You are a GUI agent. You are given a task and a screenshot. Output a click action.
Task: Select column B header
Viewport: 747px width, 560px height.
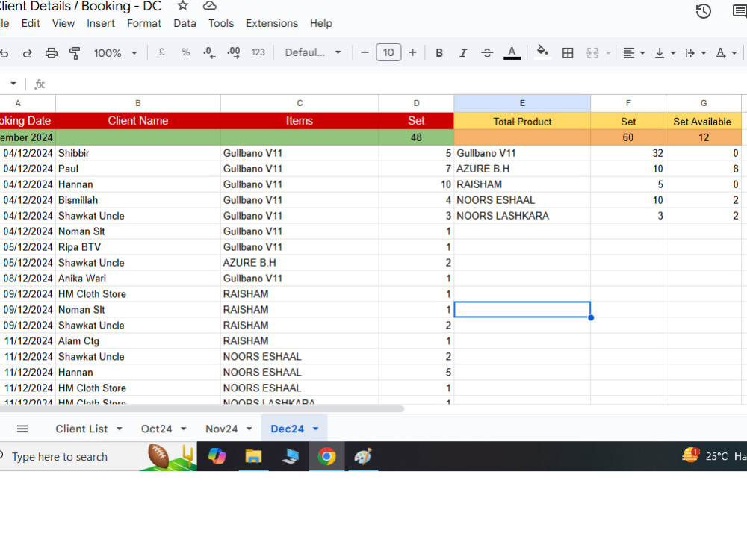[x=137, y=103]
